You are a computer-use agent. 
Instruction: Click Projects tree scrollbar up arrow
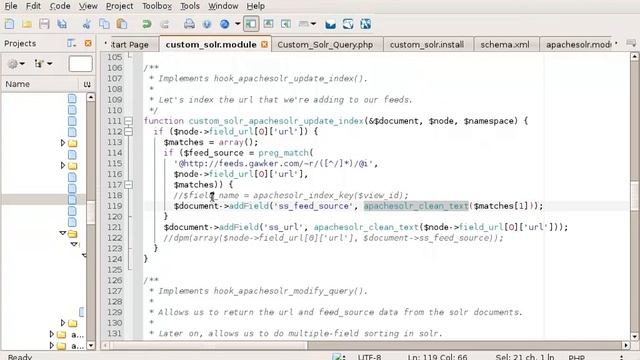[91, 97]
